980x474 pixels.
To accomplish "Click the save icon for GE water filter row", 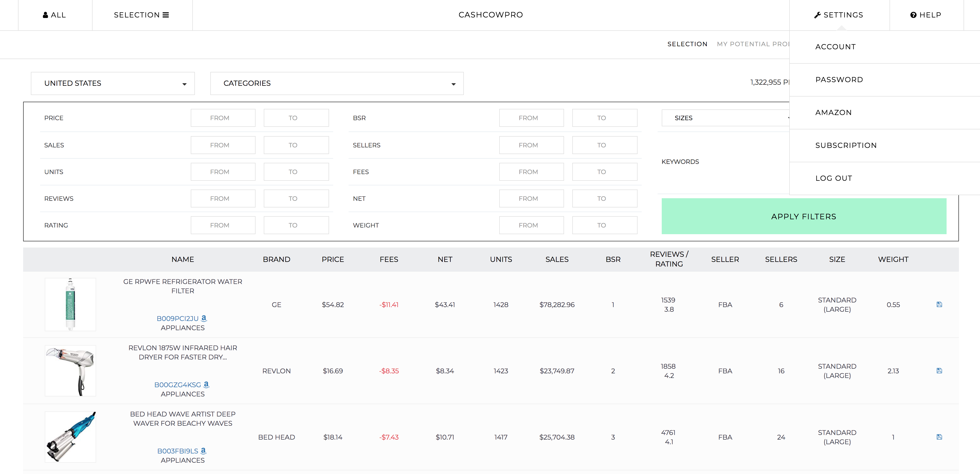I will pyautogui.click(x=939, y=305).
